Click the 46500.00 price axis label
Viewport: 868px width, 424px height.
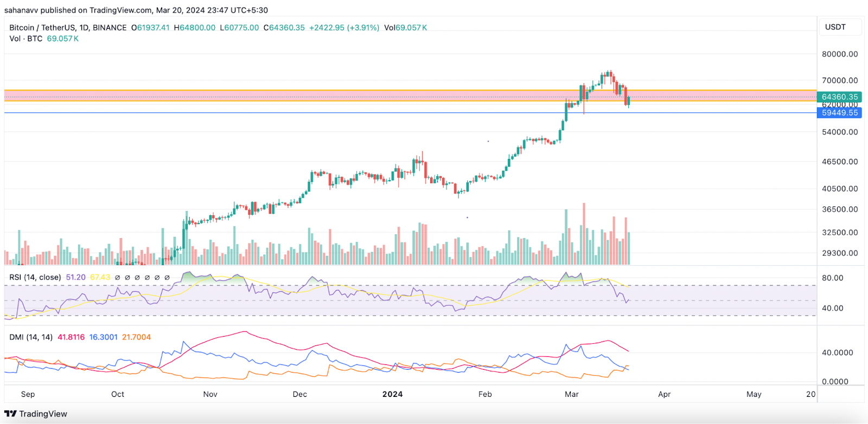tap(840, 162)
